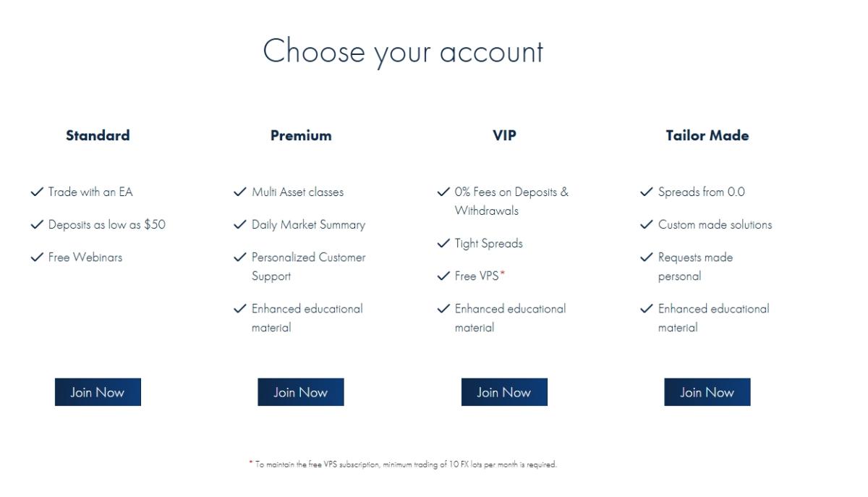Click the checkmark next to 'Personalized Customer Support'
The height and width of the screenshot is (497, 868).
coord(239,257)
